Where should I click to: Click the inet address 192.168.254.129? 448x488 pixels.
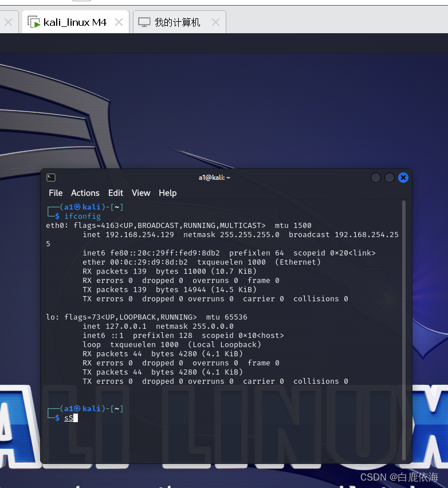pos(140,235)
